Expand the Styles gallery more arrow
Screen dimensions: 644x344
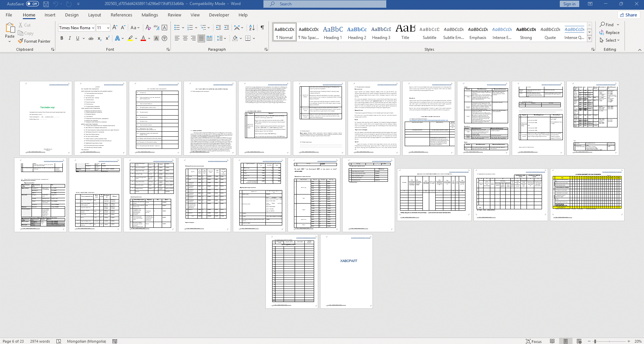pyautogui.click(x=590, y=38)
